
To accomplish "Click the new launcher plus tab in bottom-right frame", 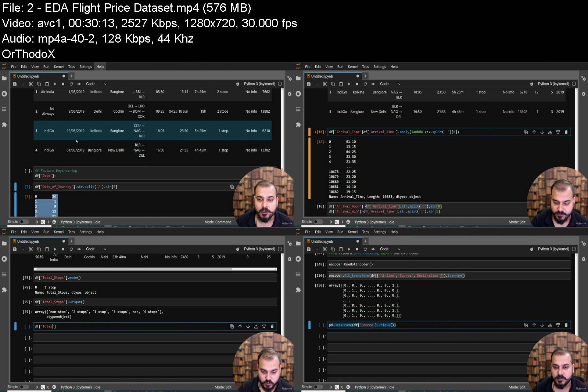I will pyautogui.click(x=365, y=241).
